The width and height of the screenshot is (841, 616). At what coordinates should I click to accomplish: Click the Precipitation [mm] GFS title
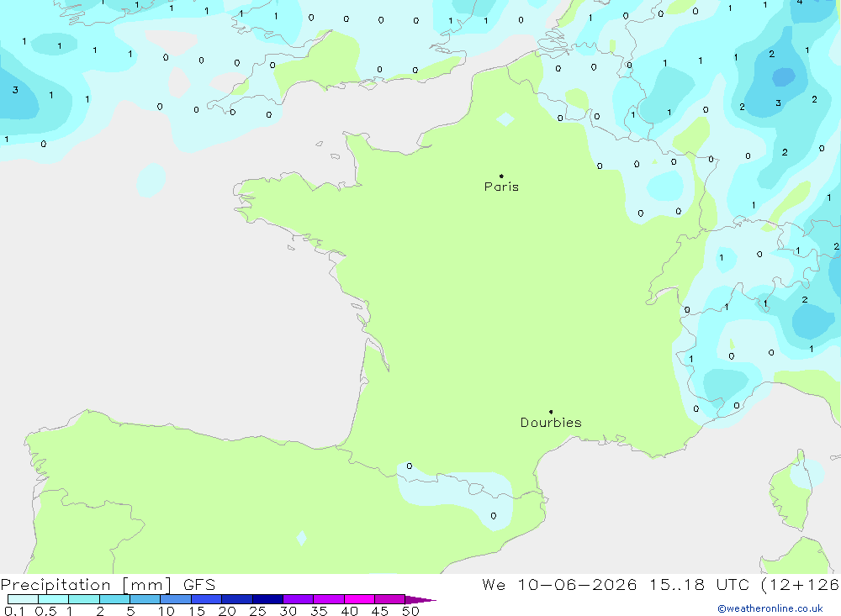(108, 585)
